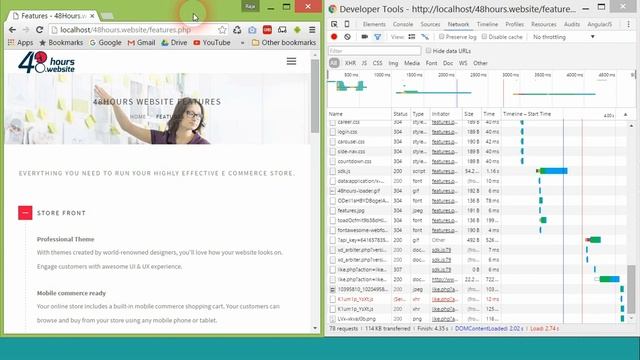
Task: Close the Features - 48Hours browser tab
Action: point(92,16)
